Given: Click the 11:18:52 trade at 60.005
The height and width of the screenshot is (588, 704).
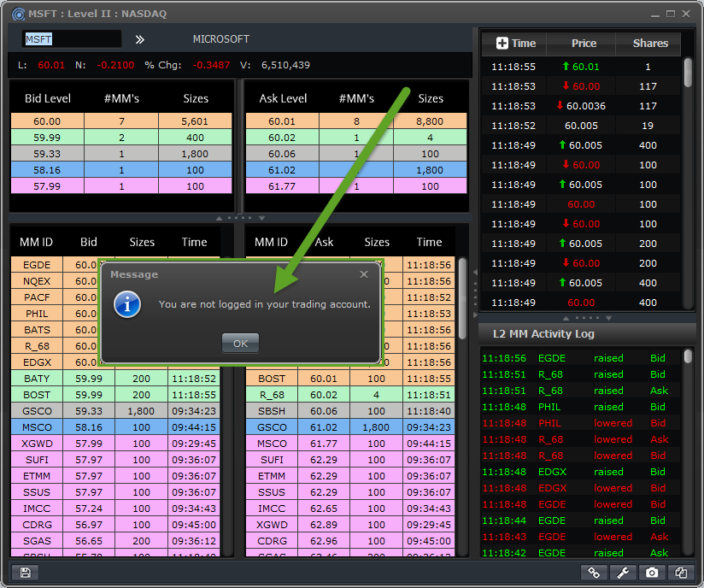Looking at the screenshot, I should pos(582,126).
